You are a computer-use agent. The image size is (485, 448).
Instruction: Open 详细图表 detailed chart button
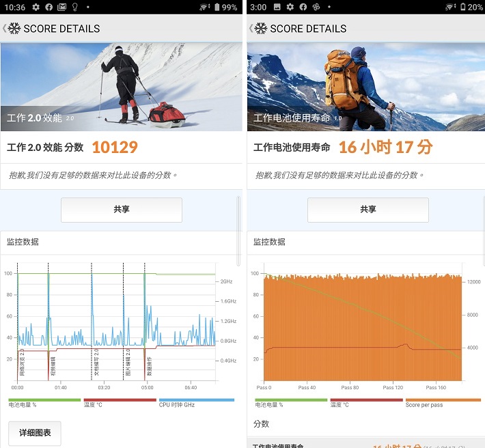(x=35, y=433)
